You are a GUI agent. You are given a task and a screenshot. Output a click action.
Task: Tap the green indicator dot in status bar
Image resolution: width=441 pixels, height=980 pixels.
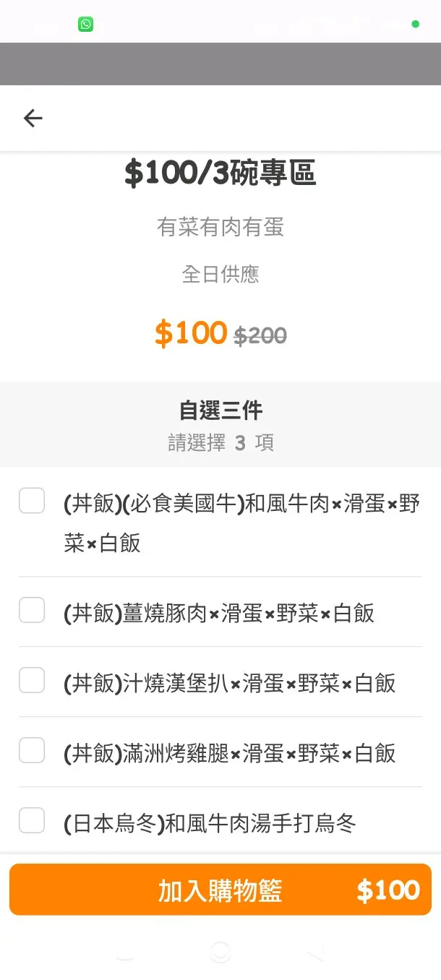tap(415, 25)
